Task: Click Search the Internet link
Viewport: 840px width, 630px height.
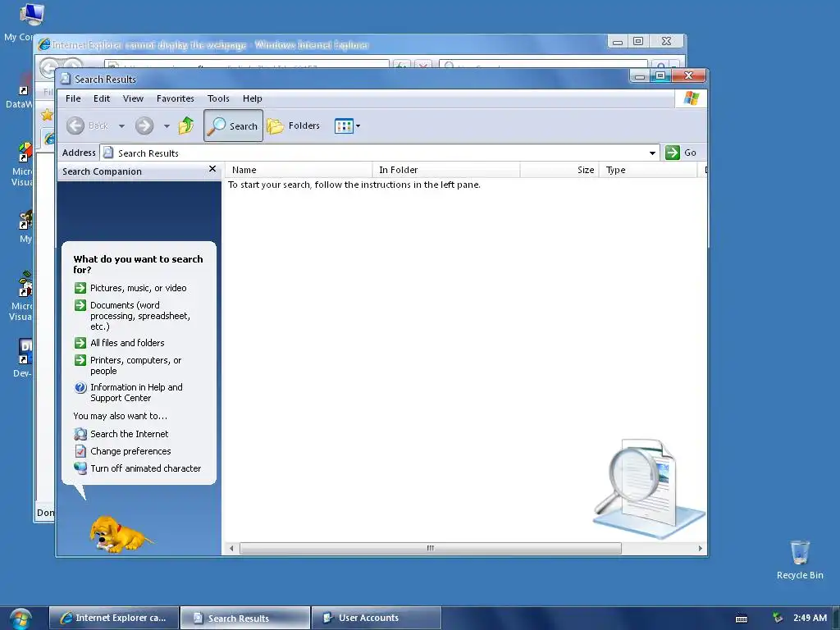Action: coord(129,434)
